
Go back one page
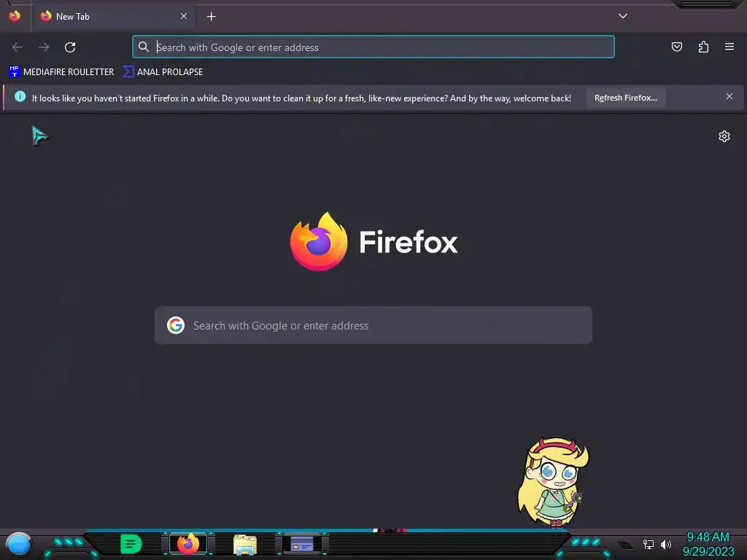[18, 47]
